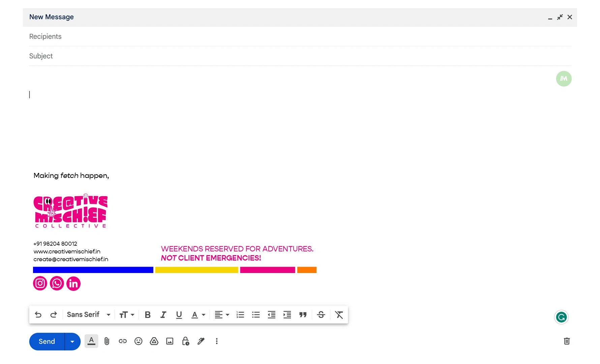The width and height of the screenshot is (600, 364).
Task: Click the green M extension badge
Action: click(x=564, y=79)
